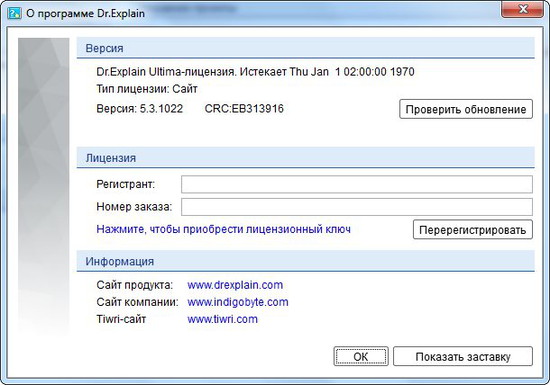Click the Перерегистрировать button
This screenshot has width=550, height=385.
tap(472, 230)
